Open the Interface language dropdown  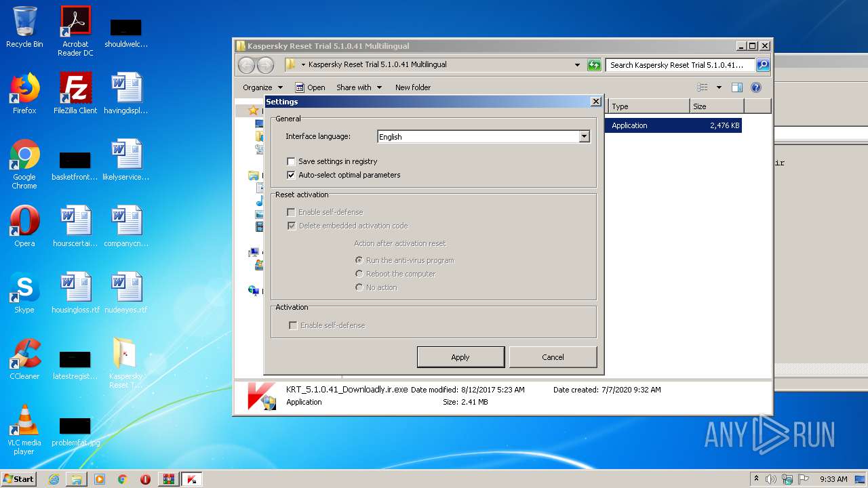coord(584,136)
